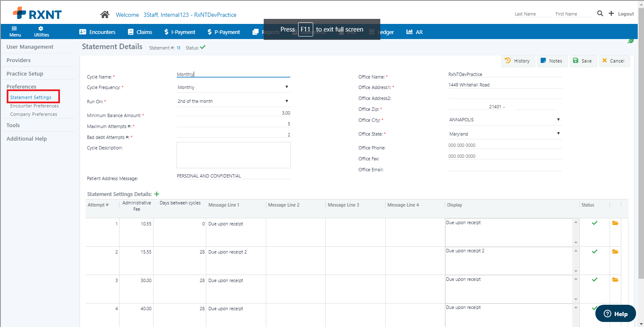Image resolution: width=644 pixels, height=327 pixels.
Task: Collapse the Preferences section
Action: tap(21, 87)
